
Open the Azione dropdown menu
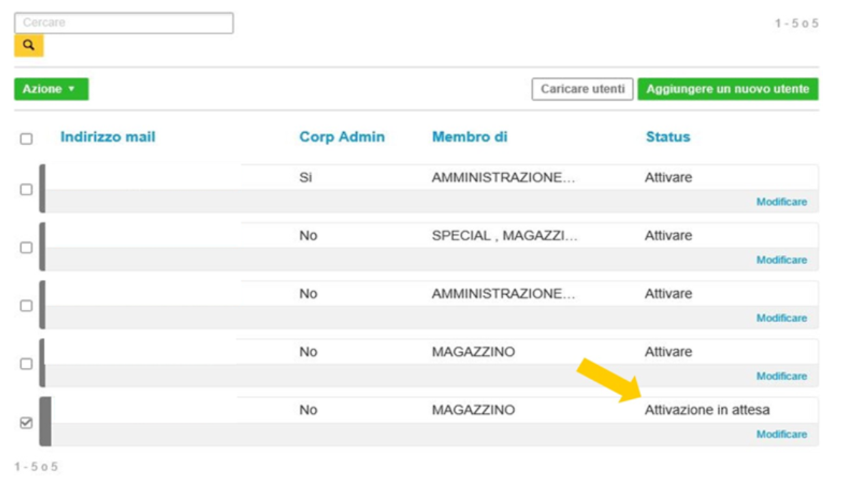pyautogui.click(x=51, y=89)
